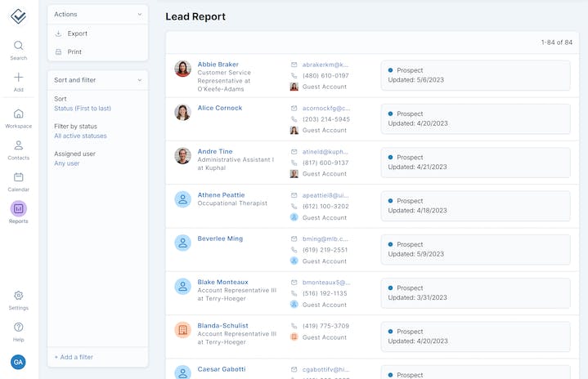Change assigned user Any user
The width and height of the screenshot is (588, 379).
[67, 163]
